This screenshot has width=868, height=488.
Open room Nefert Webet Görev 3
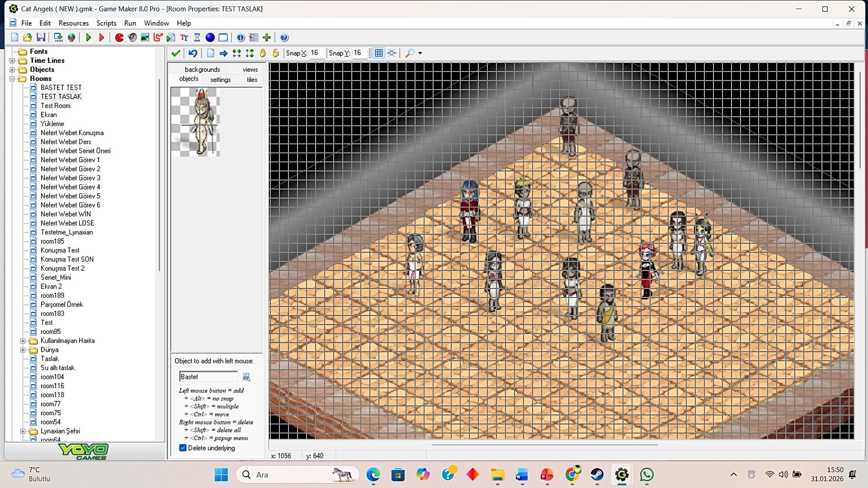(70, 178)
